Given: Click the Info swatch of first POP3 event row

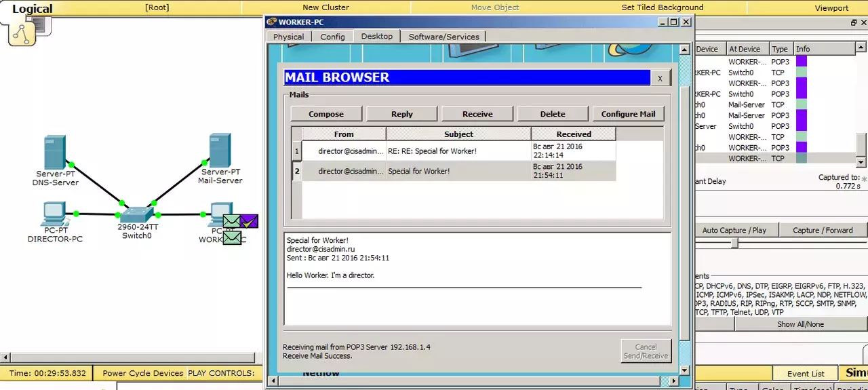Looking at the screenshot, I should pos(801,62).
